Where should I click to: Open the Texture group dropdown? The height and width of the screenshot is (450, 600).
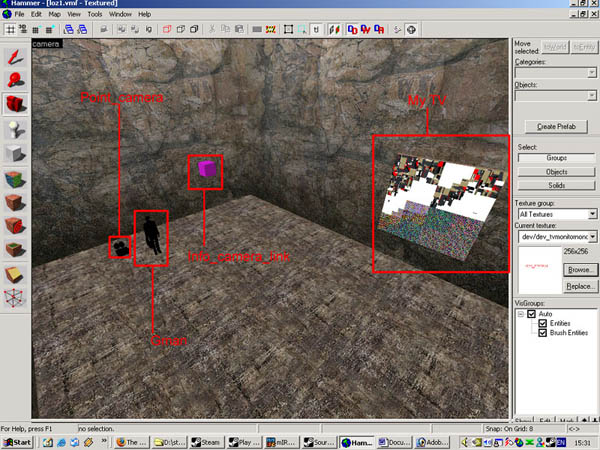point(555,214)
